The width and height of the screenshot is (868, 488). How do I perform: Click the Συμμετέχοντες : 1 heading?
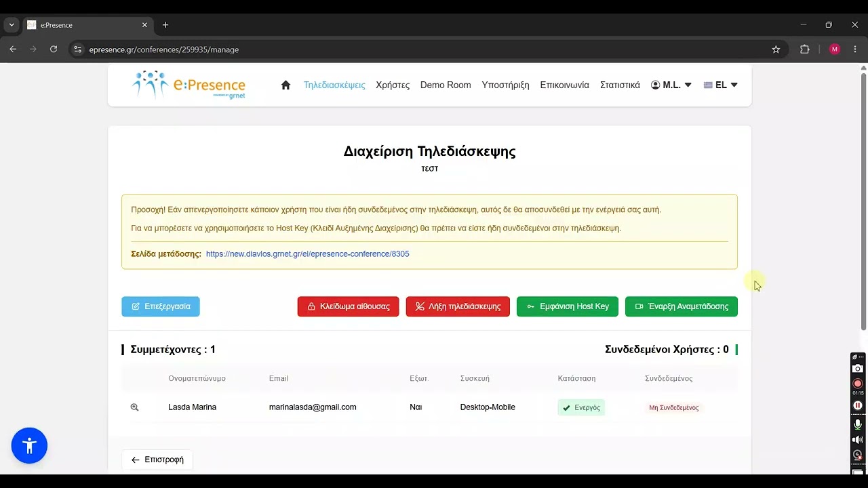173,350
